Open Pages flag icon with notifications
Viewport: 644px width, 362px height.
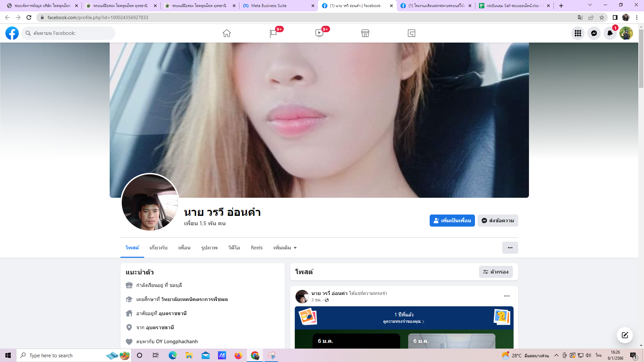273,33
